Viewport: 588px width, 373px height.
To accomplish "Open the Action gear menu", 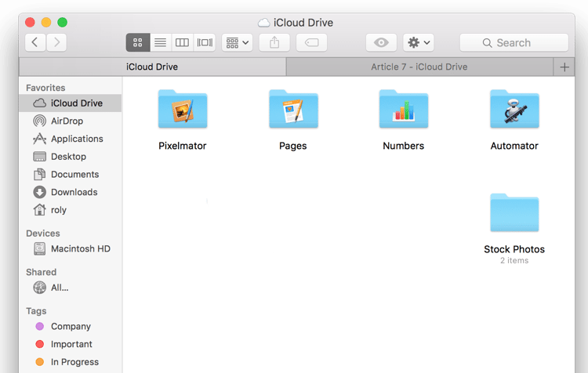I will point(419,42).
